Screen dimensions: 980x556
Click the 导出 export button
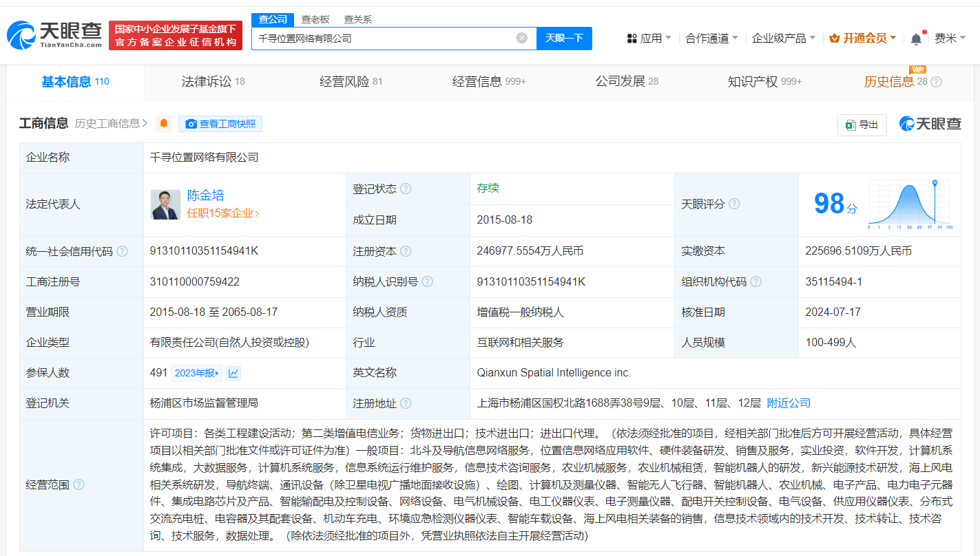click(862, 125)
